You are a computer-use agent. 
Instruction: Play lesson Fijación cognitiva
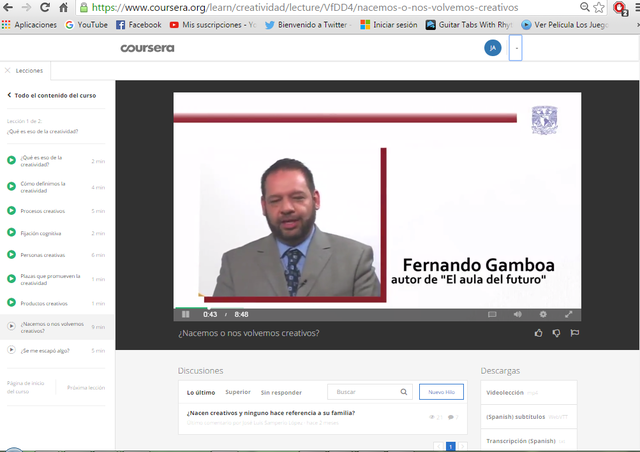click(x=56, y=233)
